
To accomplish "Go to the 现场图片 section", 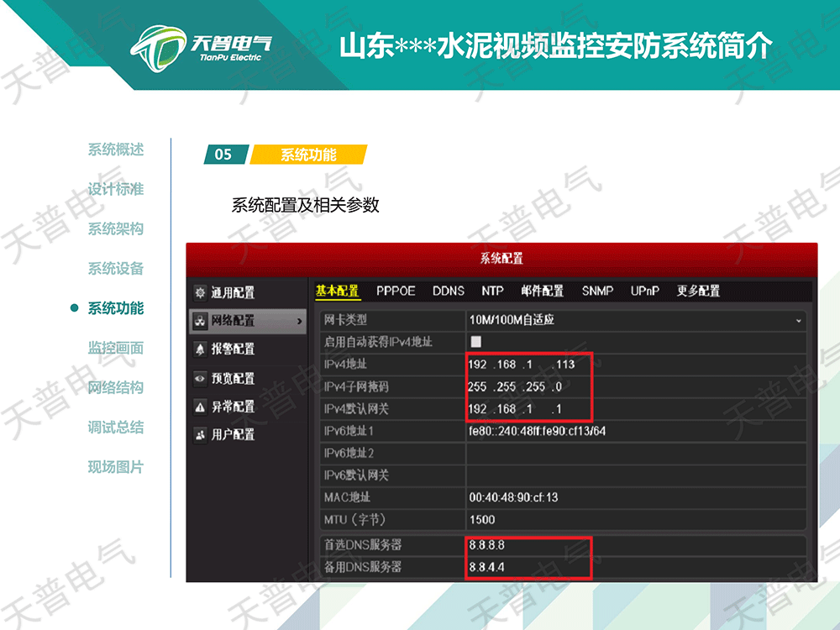I will coord(116,467).
